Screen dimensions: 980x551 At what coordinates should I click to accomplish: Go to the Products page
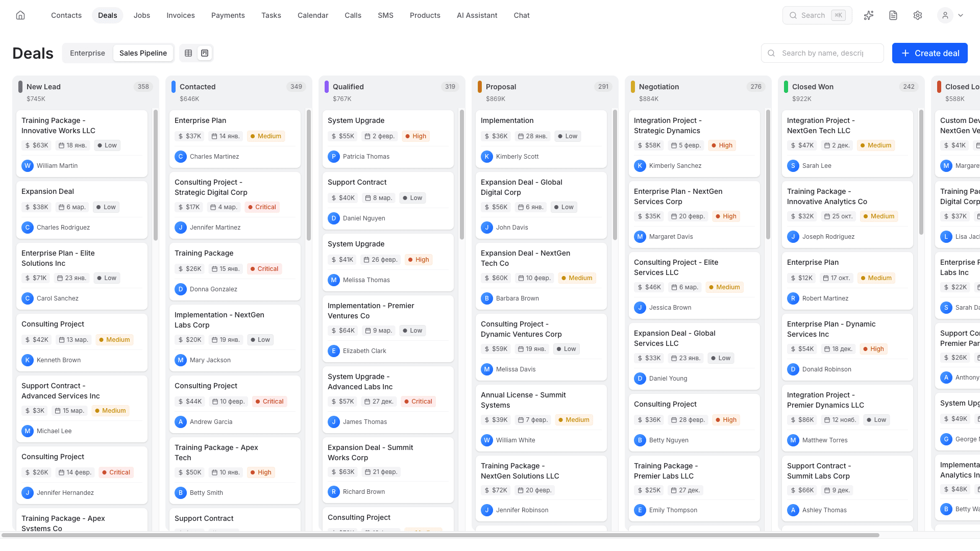(425, 15)
